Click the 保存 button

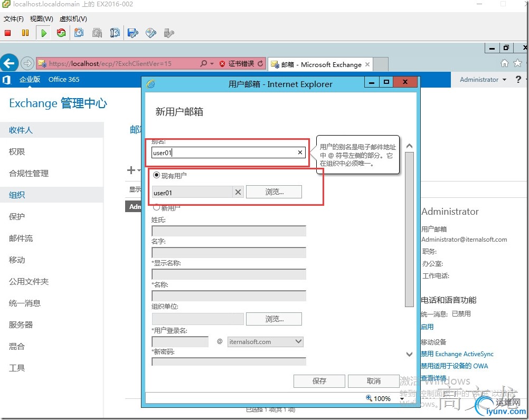tap(319, 381)
